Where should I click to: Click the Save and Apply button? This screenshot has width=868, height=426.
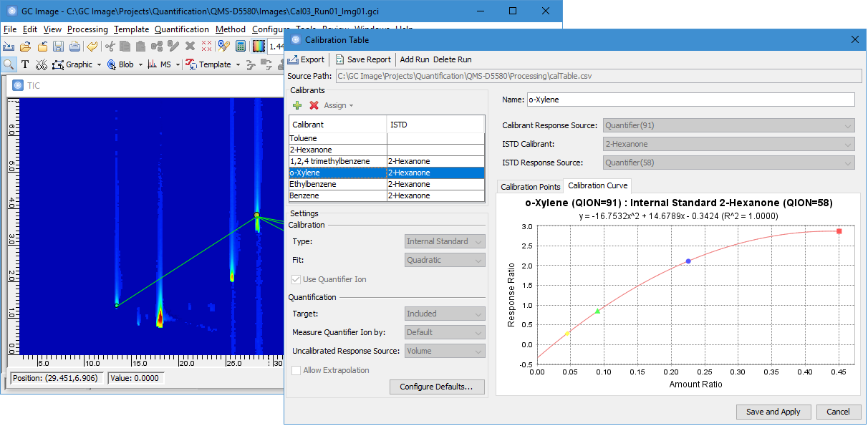tap(773, 412)
